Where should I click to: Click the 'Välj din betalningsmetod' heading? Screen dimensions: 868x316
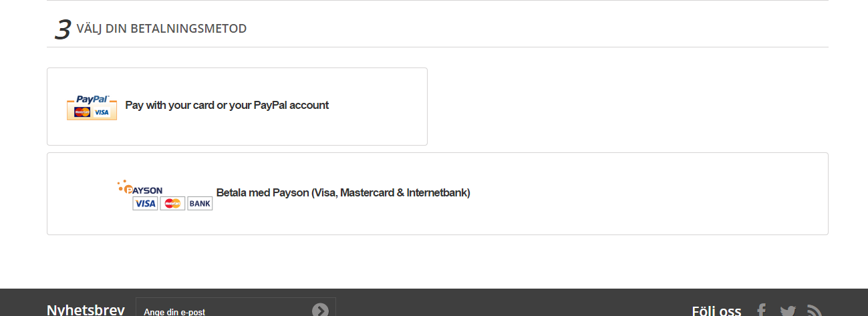coord(162,29)
